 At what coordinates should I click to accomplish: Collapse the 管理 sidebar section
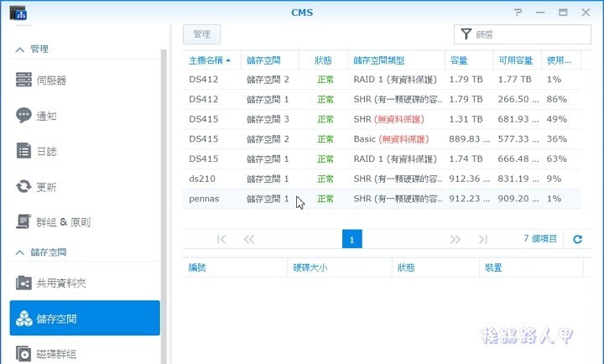coord(20,49)
